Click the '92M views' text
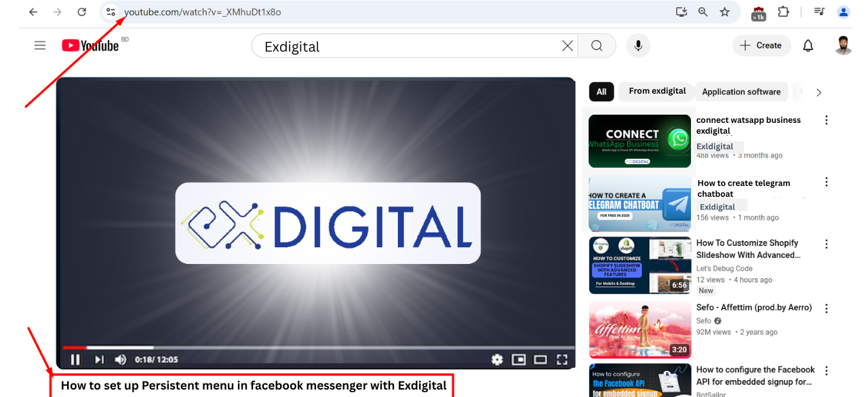 click(713, 333)
